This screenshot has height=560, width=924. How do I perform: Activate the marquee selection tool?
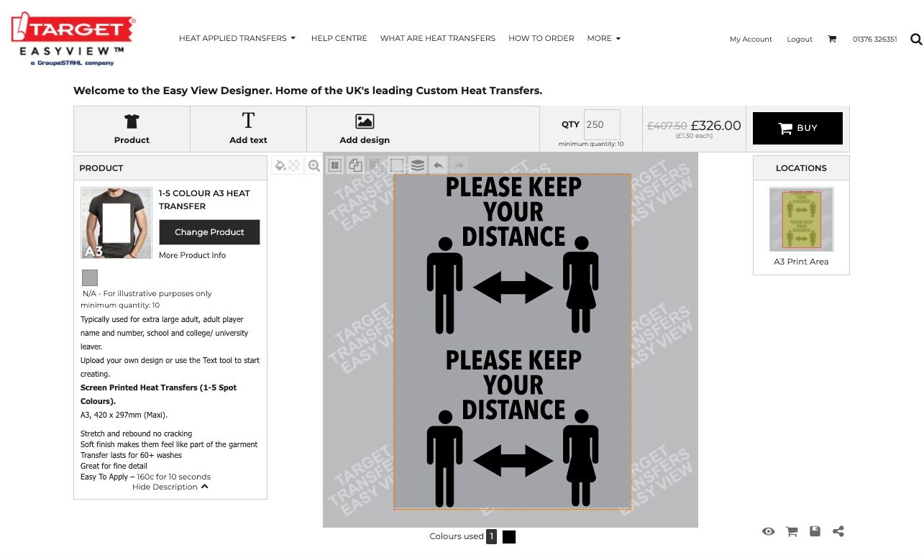[396, 165]
